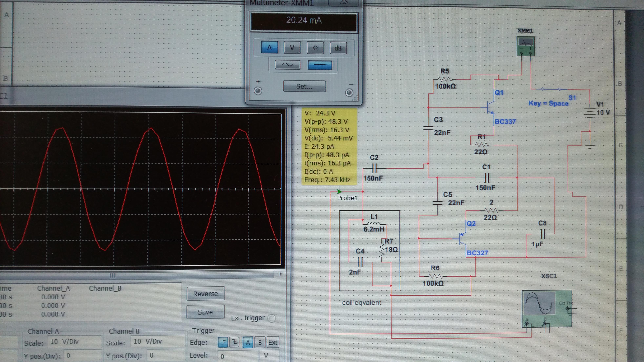Click the Channel B scale field

158,341
